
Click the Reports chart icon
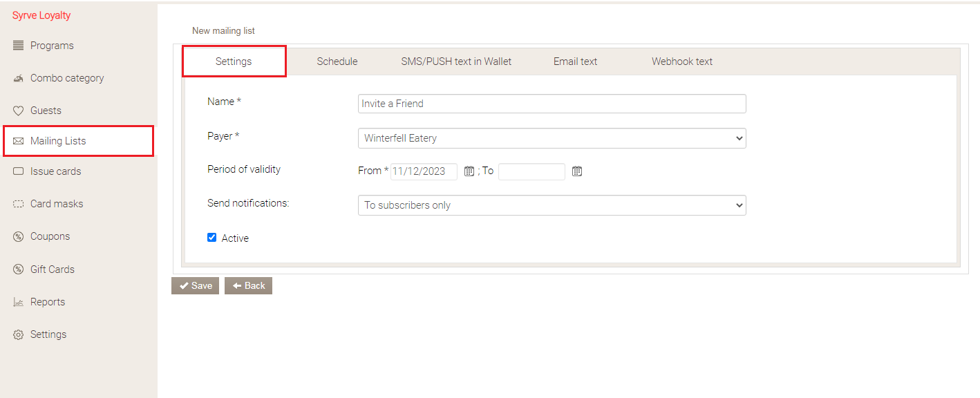coord(19,302)
